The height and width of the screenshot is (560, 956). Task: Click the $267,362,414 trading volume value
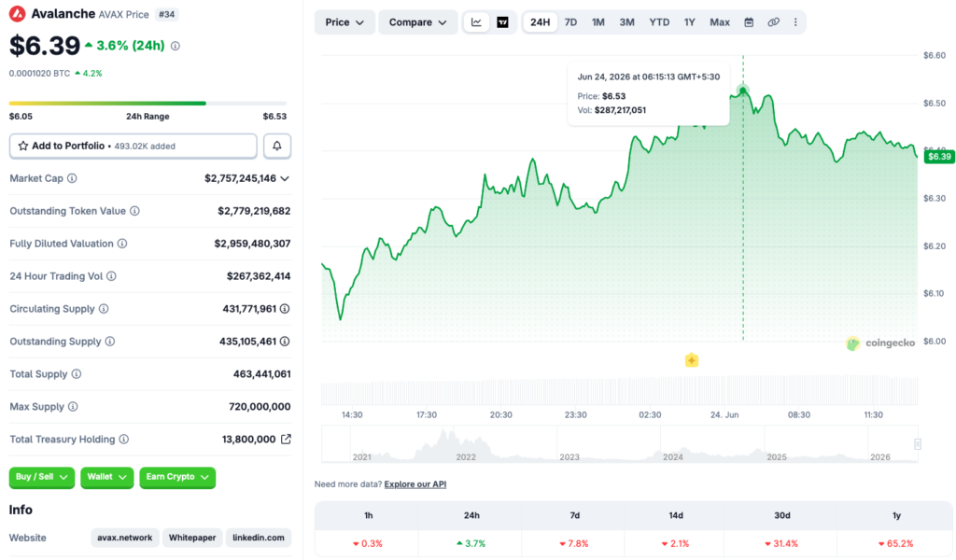click(x=259, y=276)
